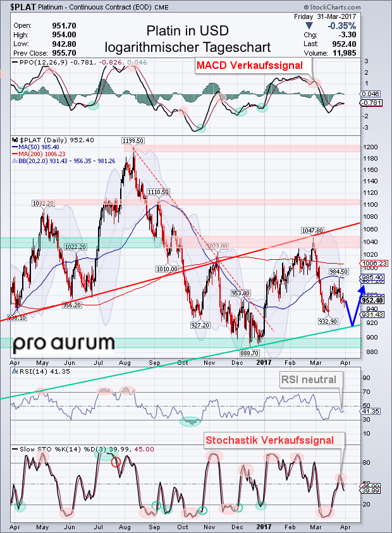This screenshot has height=533, width=392.
Task: Click the $PLAT ticker symbol in the header
Action: tap(21, 7)
